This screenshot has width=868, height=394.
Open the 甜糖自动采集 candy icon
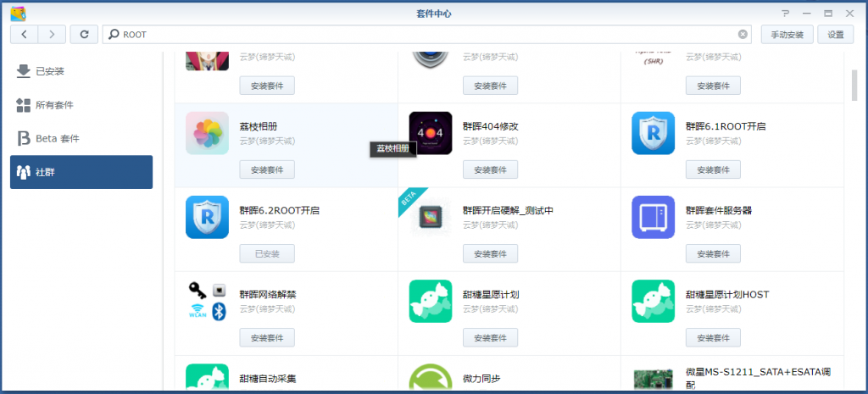[207, 377]
